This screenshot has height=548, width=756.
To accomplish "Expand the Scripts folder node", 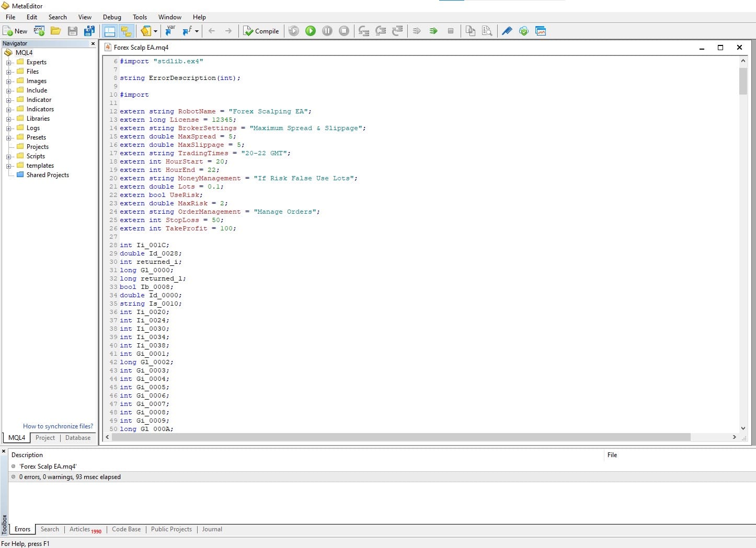I will tap(8, 157).
